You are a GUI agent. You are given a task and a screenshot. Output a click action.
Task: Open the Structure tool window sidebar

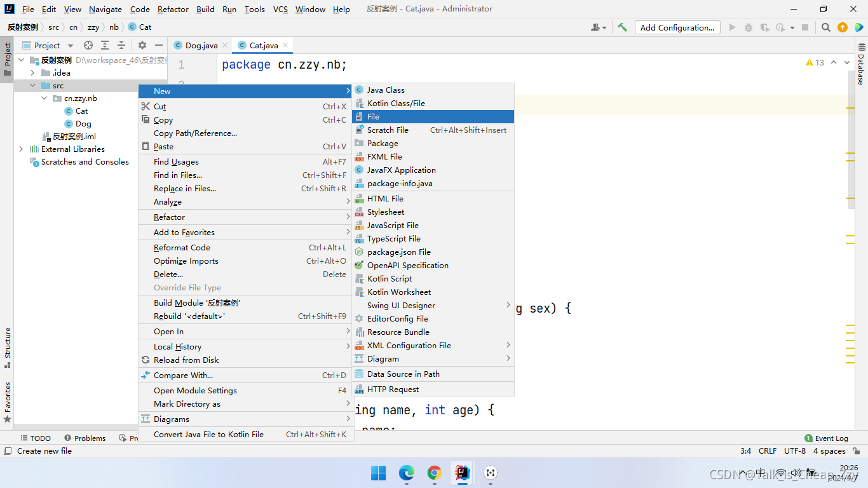(x=7, y=348)
